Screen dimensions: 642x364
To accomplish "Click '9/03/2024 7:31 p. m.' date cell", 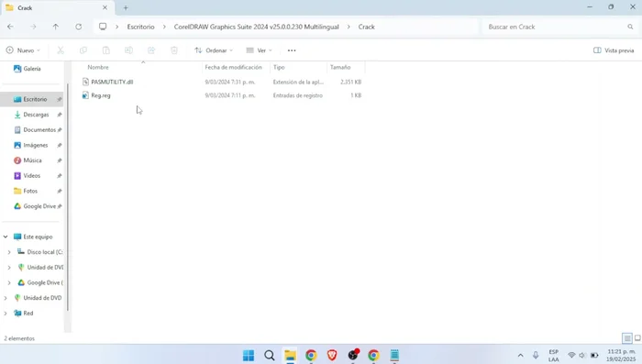I will (229, 82).
